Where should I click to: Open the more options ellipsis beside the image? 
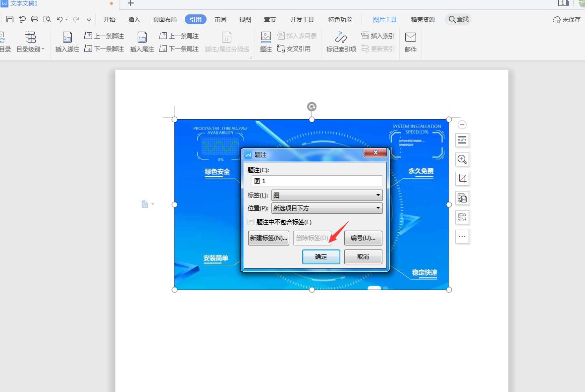[x=462, y=237]
